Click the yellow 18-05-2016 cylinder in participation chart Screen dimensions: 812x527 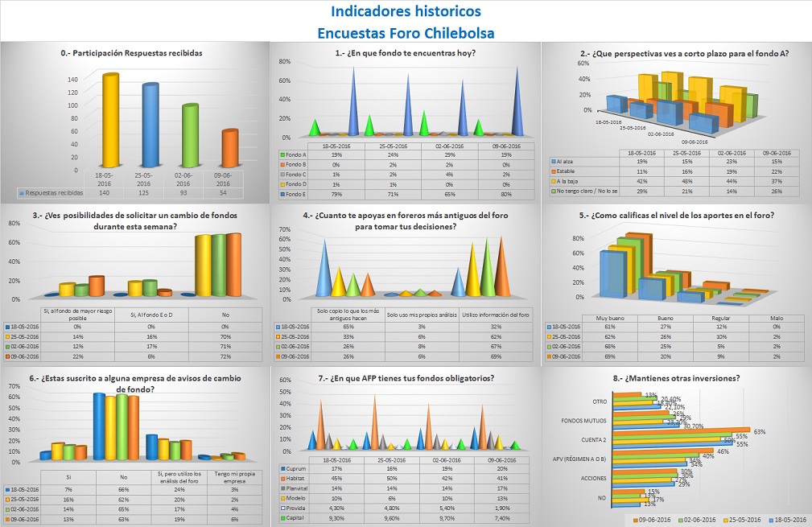click(x=110, y=119)
